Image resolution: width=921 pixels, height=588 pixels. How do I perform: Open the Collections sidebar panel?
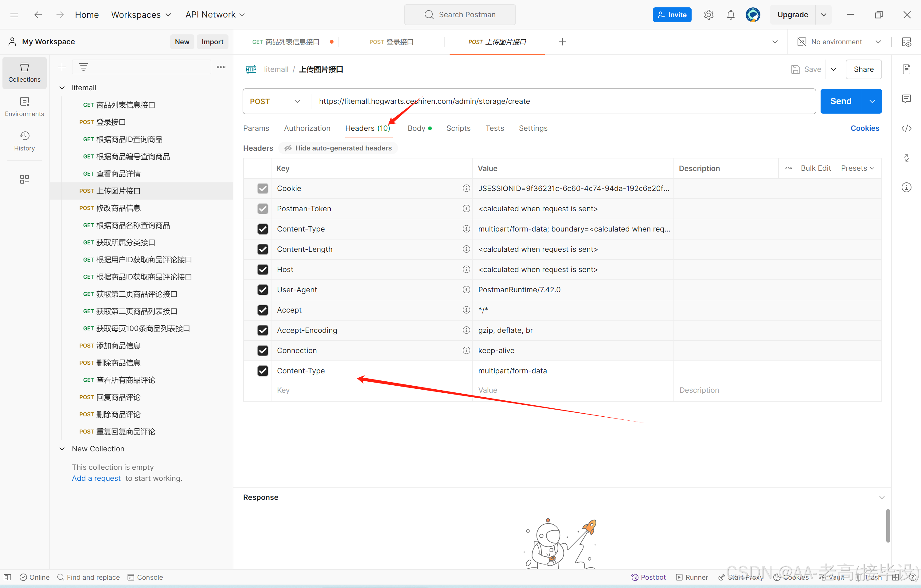click(24, 73)
